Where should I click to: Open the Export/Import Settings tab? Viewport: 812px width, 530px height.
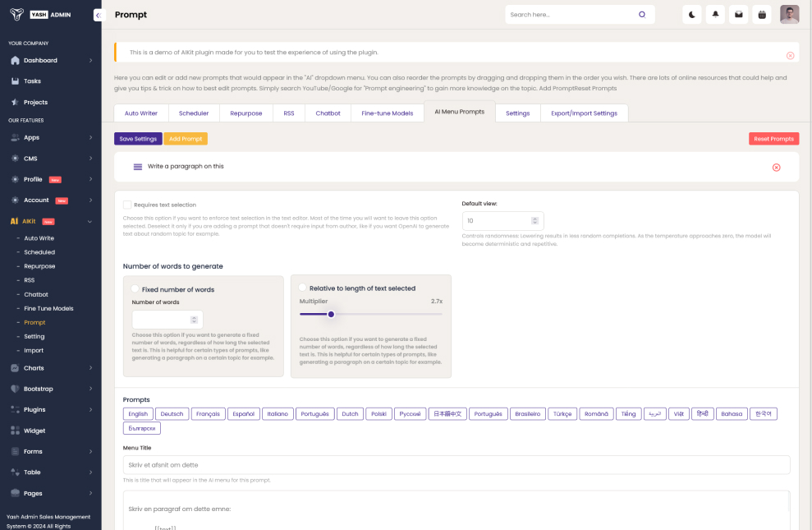tap(584, 113)
